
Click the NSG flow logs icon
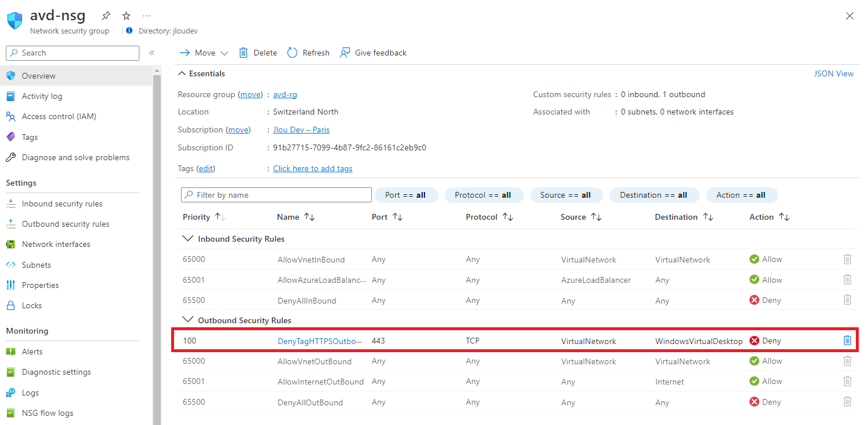10,413
